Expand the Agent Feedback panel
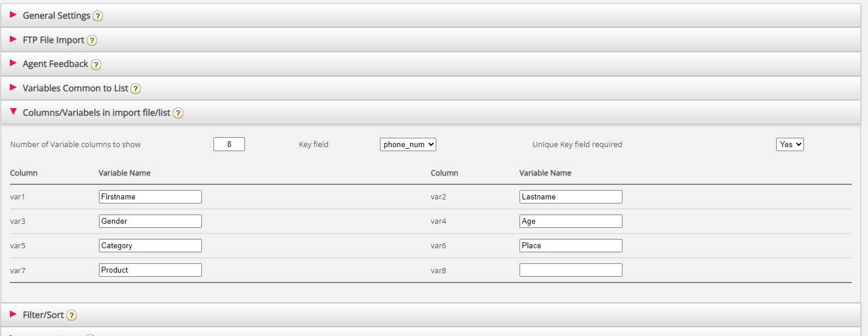 (x=55, y=64)
